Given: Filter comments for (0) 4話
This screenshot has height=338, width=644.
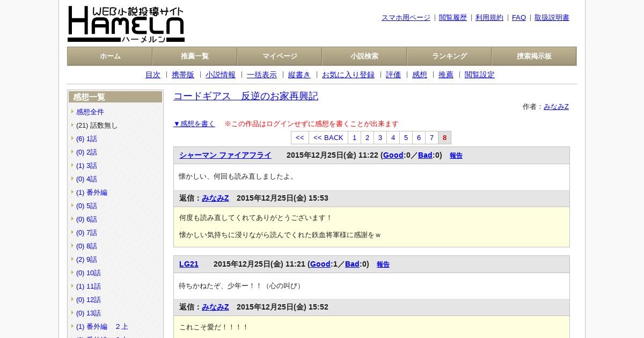Looking at the screenshot, I should pos(86,179).
